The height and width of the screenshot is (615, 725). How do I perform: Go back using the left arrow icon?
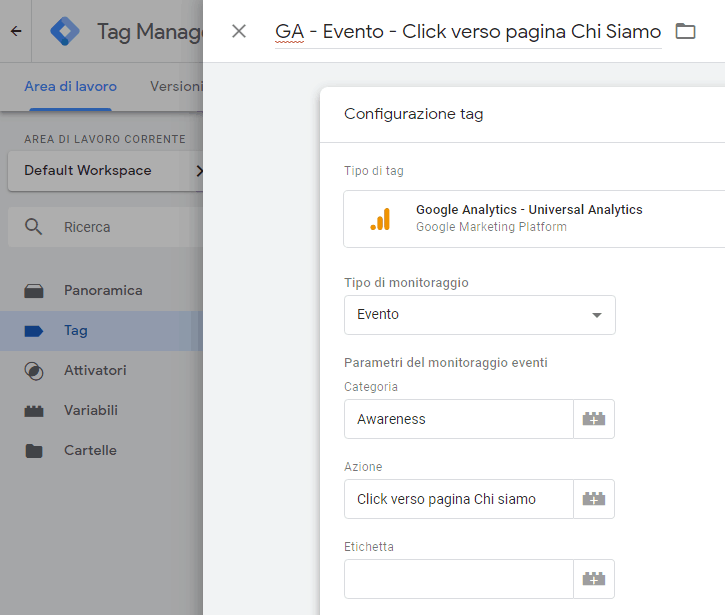pyautogui.click(x=16, y=31)
